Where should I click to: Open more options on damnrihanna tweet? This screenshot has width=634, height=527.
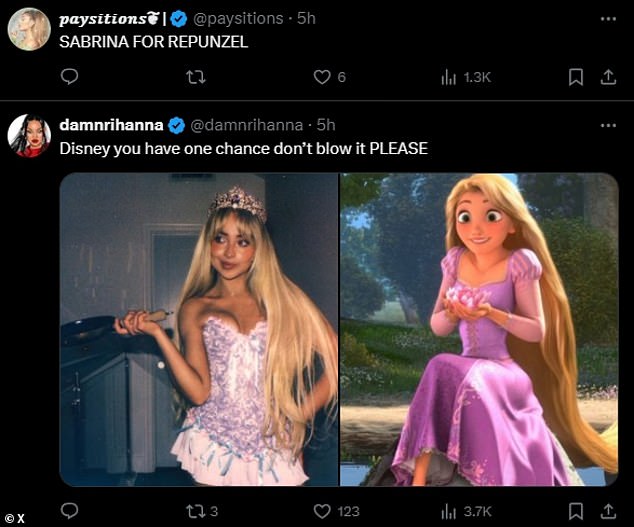pyautogui.click(x=608, y=125)
